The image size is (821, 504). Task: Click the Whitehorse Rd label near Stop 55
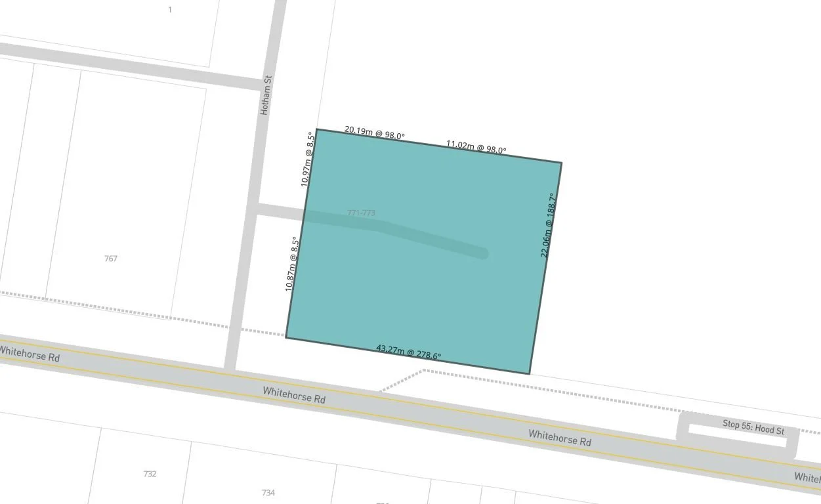[560, 438]
